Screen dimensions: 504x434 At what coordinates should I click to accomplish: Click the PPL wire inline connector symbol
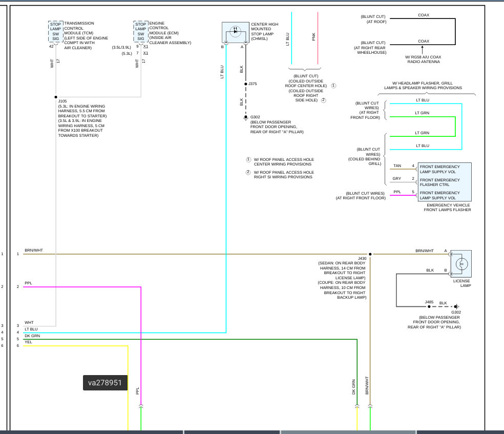pos(141,407)
